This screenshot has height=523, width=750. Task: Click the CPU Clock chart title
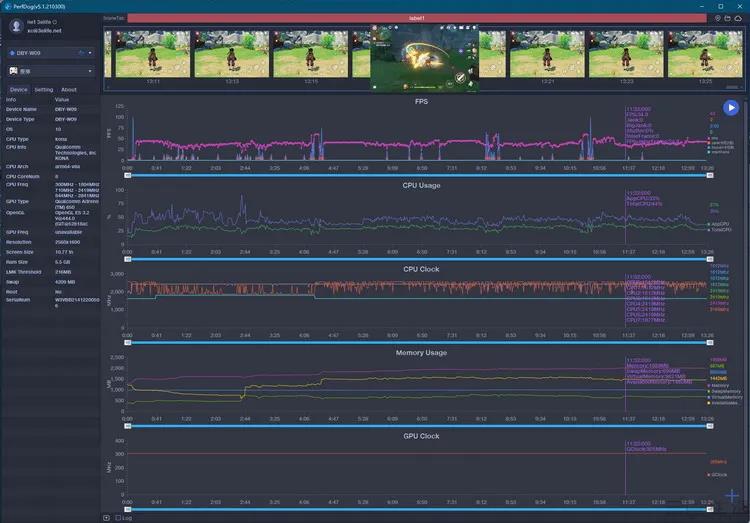tap(421, 269)
